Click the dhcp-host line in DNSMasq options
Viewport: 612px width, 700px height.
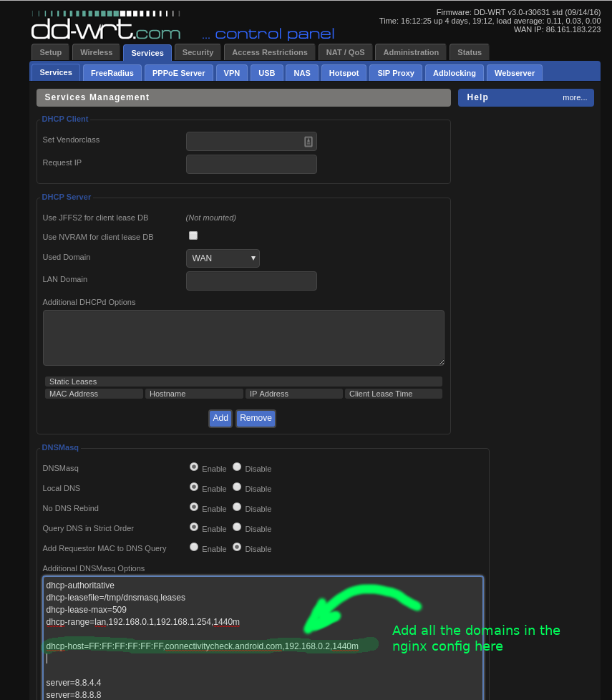[x=203, y=646]
